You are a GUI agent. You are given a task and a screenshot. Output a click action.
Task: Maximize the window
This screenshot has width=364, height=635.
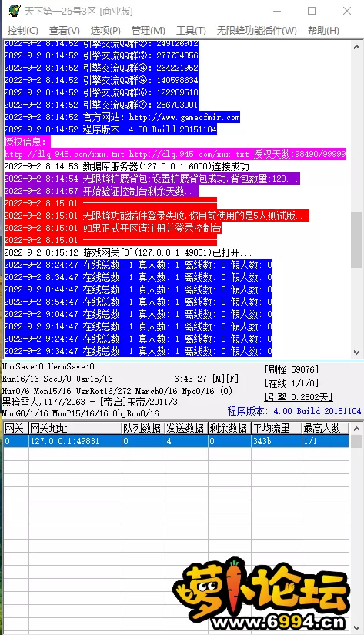(x=312, y=11)
